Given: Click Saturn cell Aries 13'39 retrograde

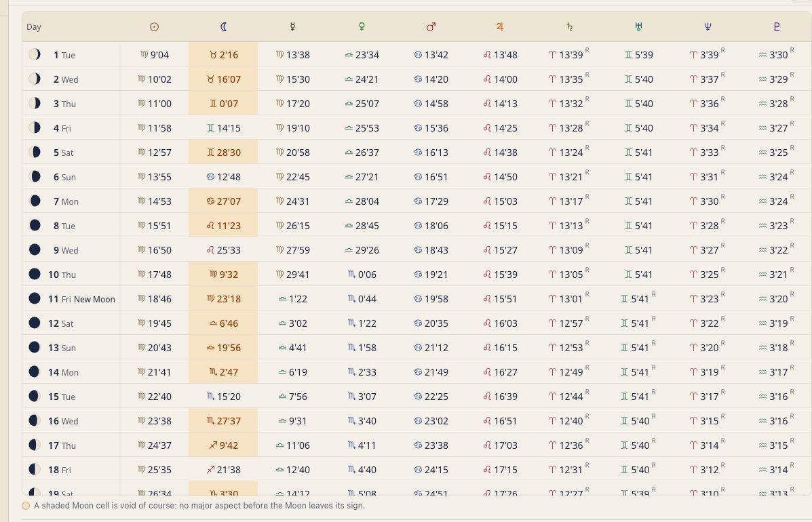Looking at the screenshot, I should tap(568, 54).
